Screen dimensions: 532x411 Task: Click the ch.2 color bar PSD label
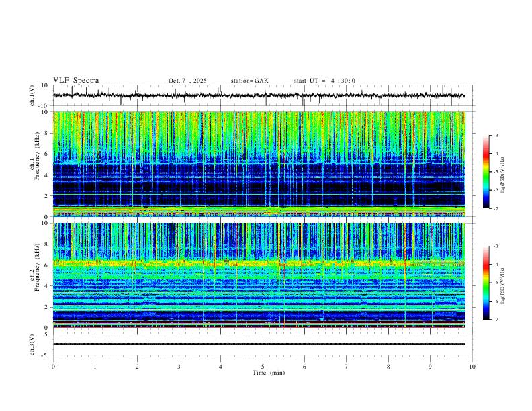pos(503,285)
